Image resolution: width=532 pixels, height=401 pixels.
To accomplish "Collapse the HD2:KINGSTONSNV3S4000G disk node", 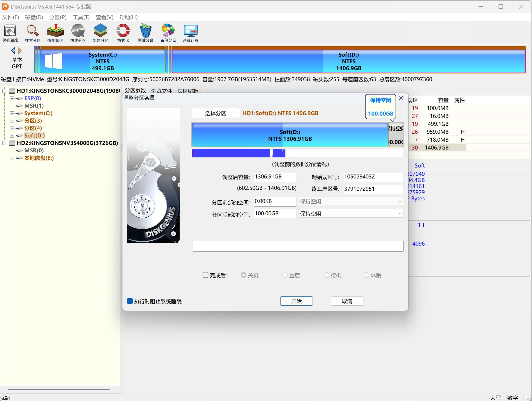I will pyautogui.click(x=4, y=143).
